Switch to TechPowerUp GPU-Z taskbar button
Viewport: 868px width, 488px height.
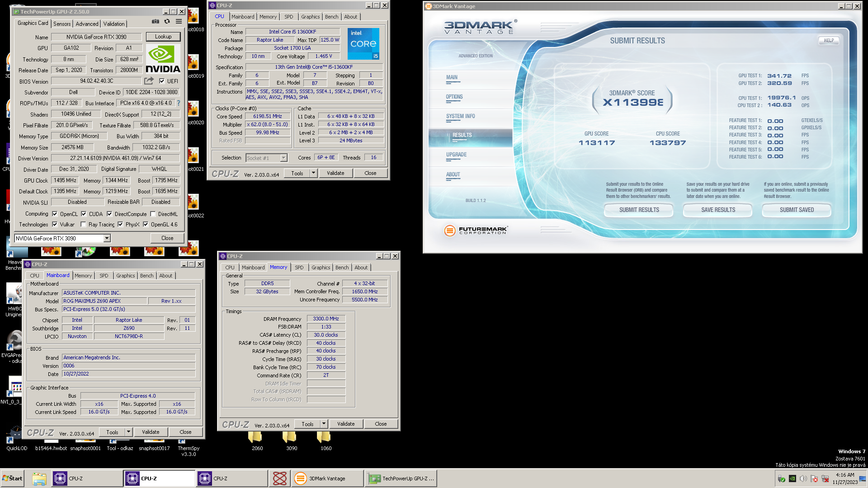click(401, 479)
